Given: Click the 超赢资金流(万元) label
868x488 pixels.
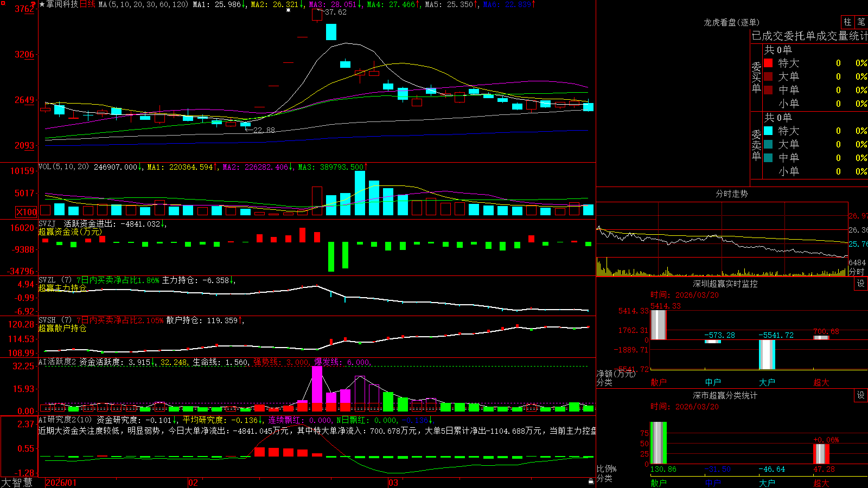Looking at the screenshot, I should pos(70,232).
